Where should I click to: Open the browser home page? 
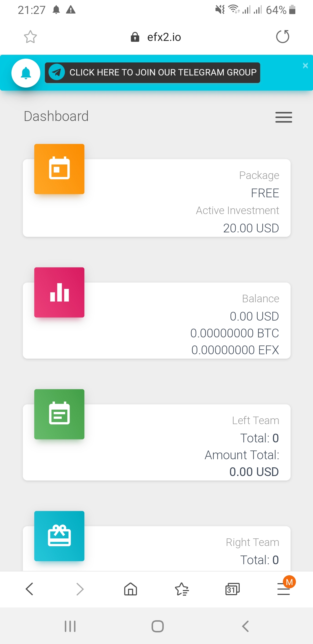click(130, 589)
